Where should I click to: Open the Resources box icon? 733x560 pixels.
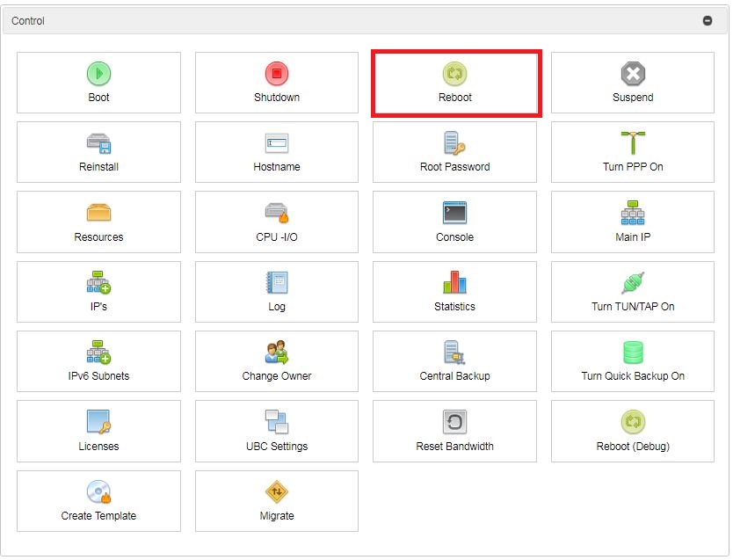click(x=98, y=213)
